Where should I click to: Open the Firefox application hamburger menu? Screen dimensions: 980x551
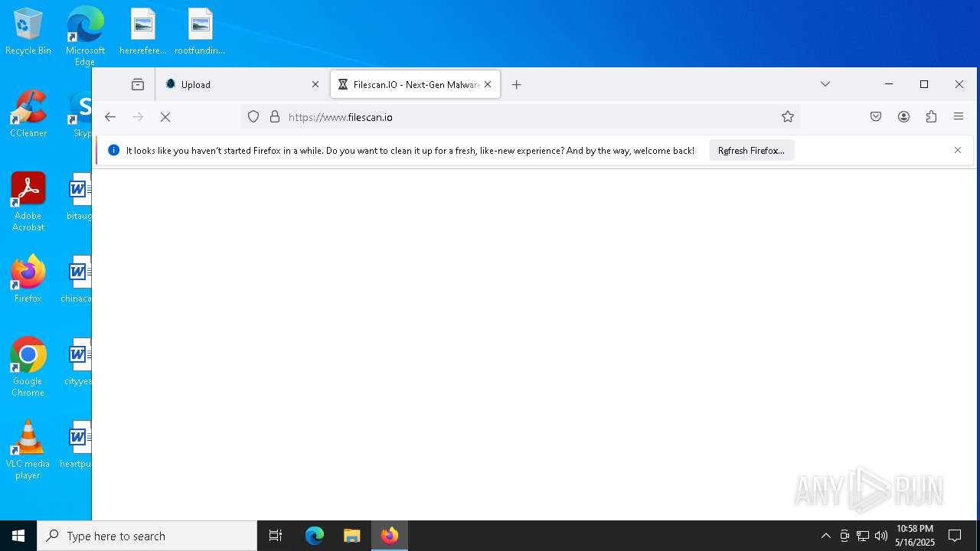tap(959, 116)
